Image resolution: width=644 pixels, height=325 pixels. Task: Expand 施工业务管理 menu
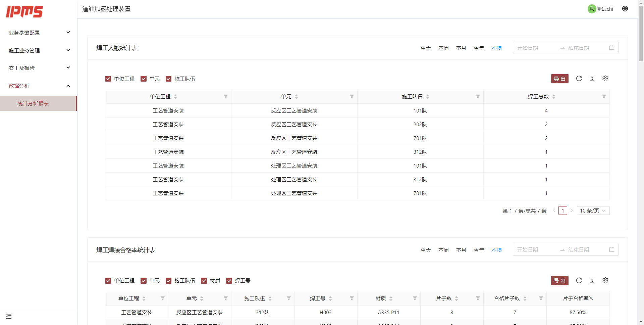(39, 50)
